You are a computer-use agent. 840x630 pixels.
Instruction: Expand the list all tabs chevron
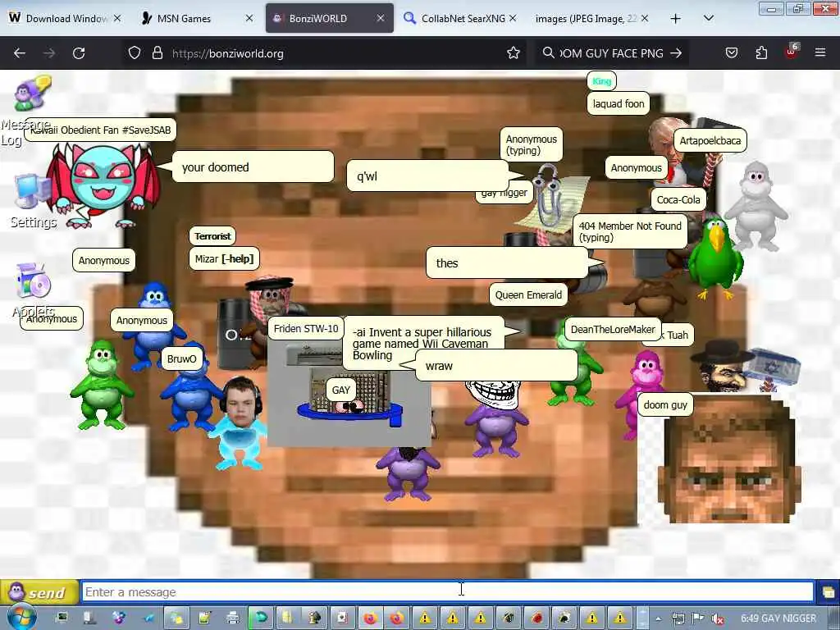tap(708, 19)
